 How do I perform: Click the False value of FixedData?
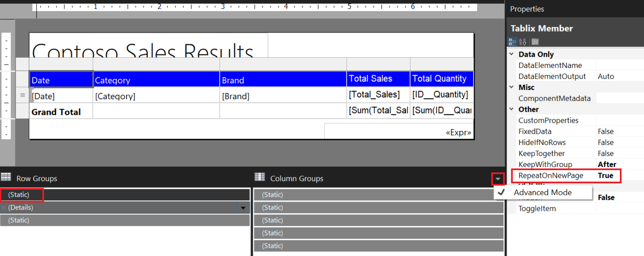606,131
